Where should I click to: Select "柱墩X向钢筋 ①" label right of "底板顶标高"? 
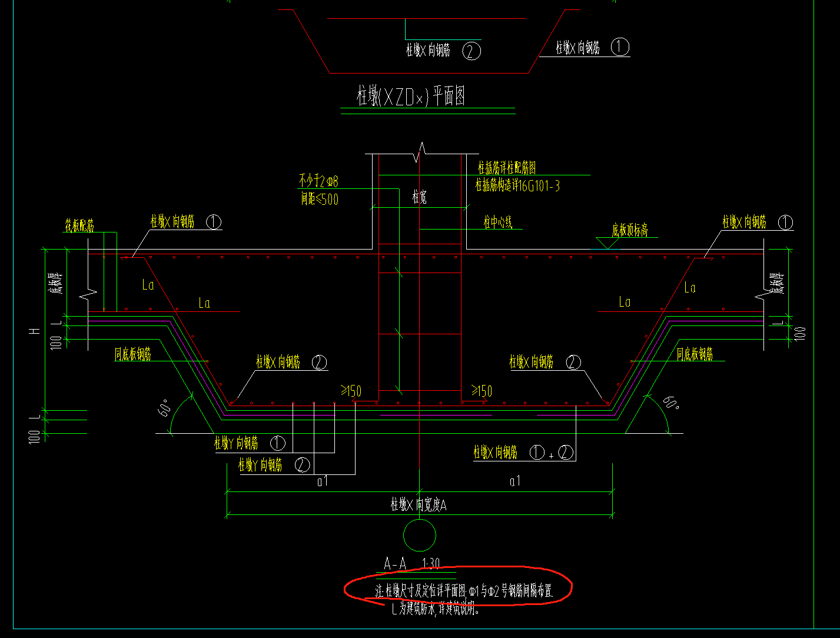coord(758,222)
